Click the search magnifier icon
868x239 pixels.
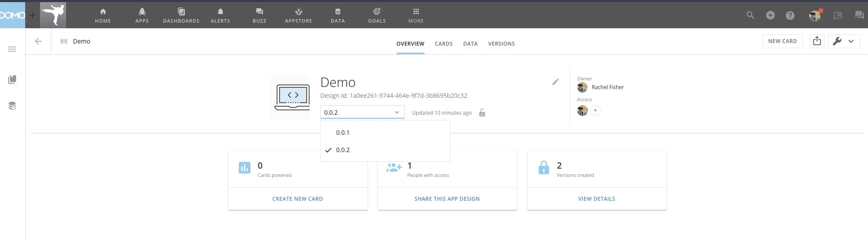click(750, 15)
